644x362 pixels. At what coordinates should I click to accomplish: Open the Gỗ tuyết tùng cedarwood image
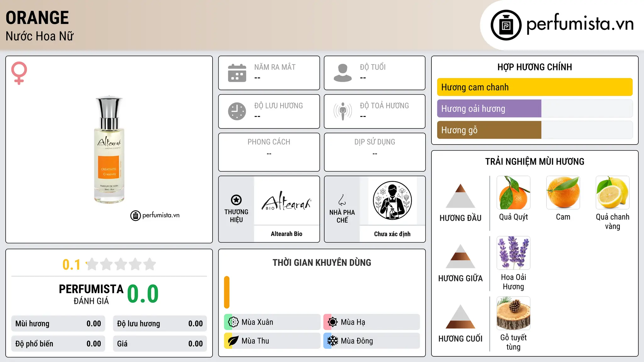tap(514, 313)
